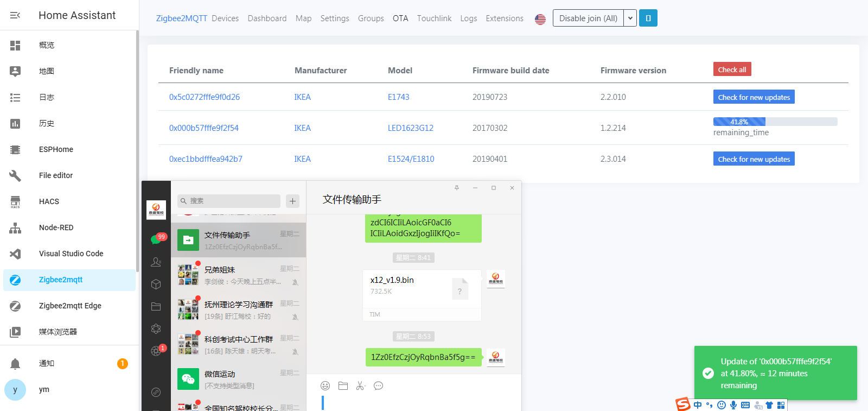
Task: Click the 媒体浏览器 media browser icon
Action: pyautogui.click(x=15, y=332)
